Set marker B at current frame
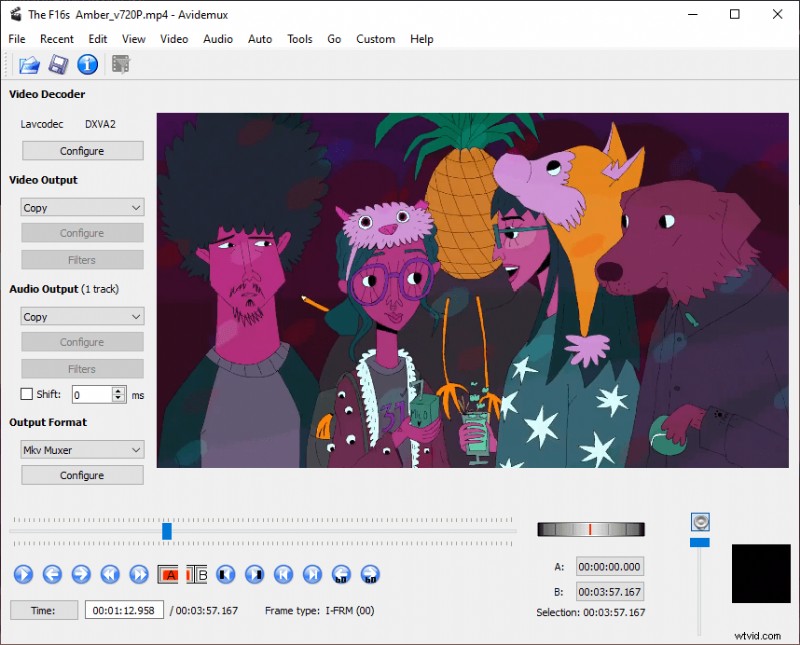 coord(196,574)
